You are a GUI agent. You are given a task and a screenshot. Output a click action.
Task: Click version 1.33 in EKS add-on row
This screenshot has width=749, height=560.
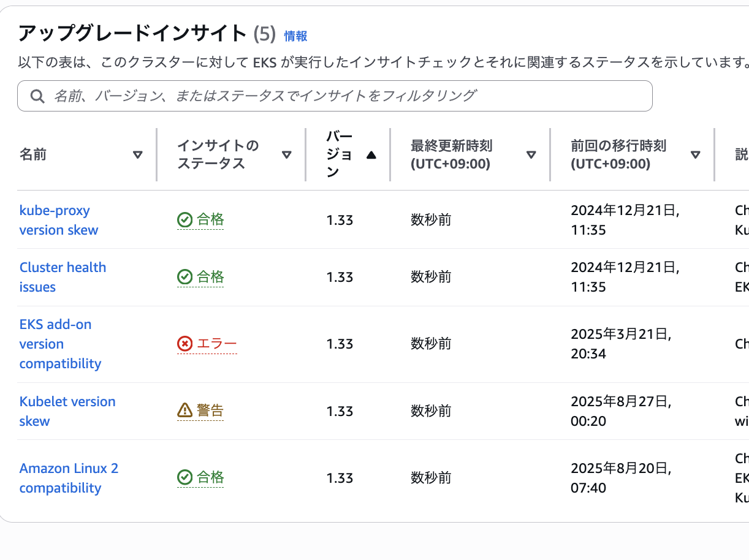[x=340, y=344]
